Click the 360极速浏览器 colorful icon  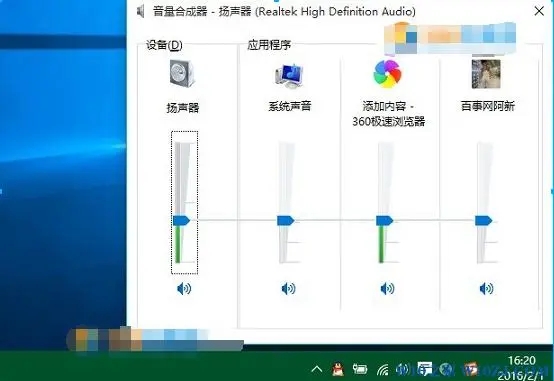(388, 74)
